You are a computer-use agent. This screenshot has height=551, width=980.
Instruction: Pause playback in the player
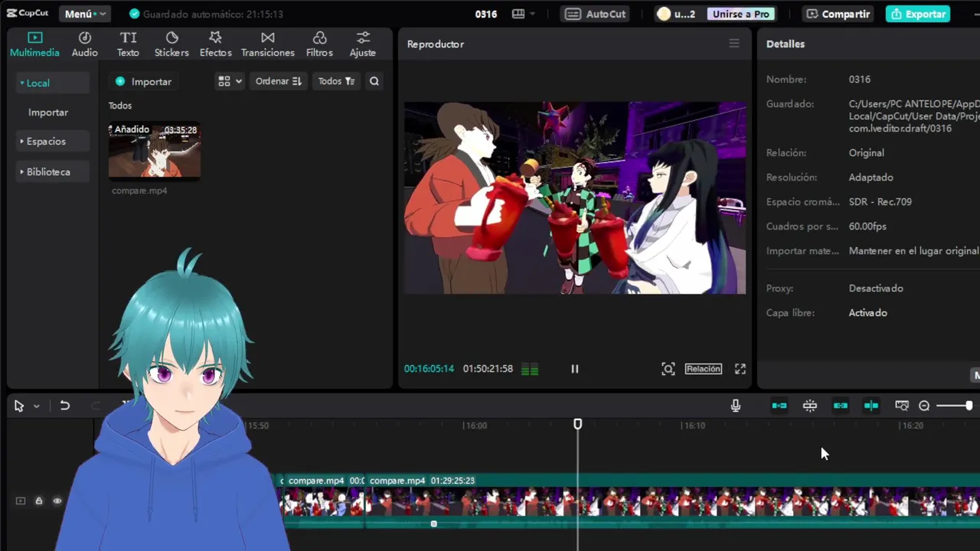(x=575, y=369)
